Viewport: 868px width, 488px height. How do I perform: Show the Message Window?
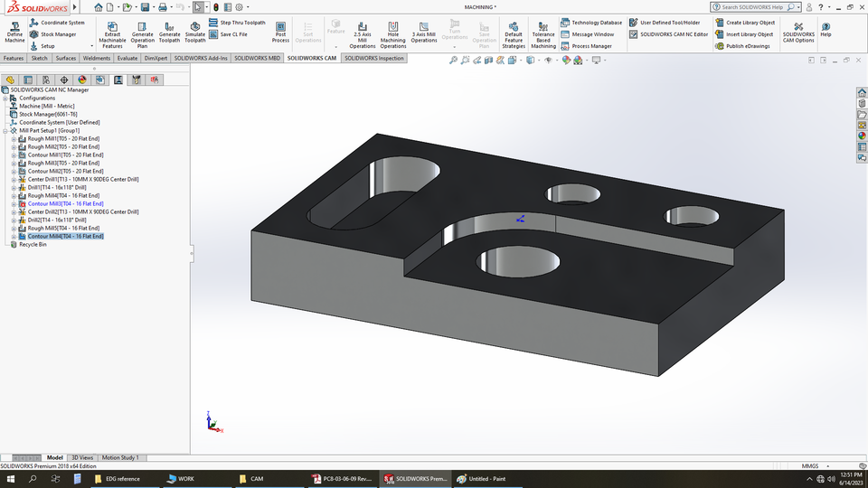(x=588, y=34)
